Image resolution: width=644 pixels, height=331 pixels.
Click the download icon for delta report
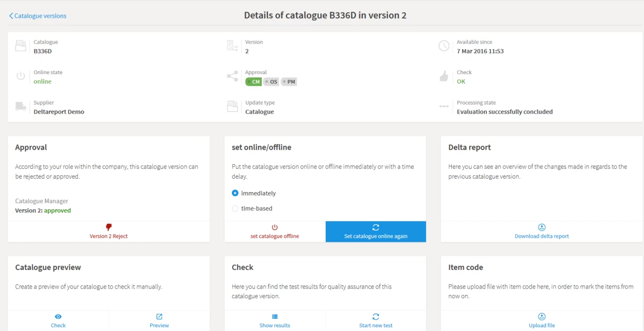click(x=541, y=227)
